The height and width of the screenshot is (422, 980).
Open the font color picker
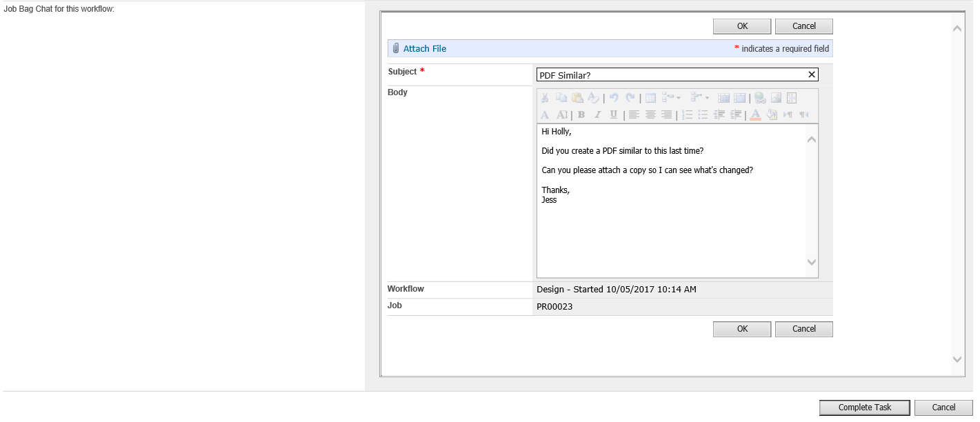pos(755,114)
